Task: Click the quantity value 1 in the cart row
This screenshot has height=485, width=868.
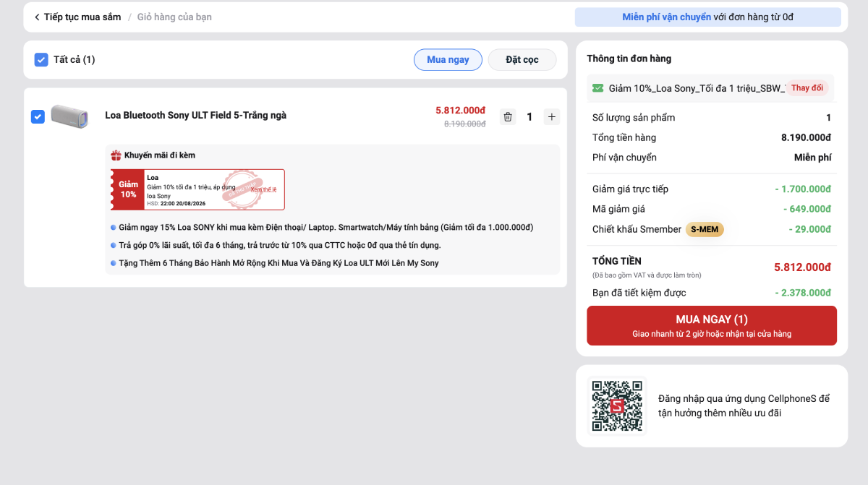Action: (x=529, y=116)
